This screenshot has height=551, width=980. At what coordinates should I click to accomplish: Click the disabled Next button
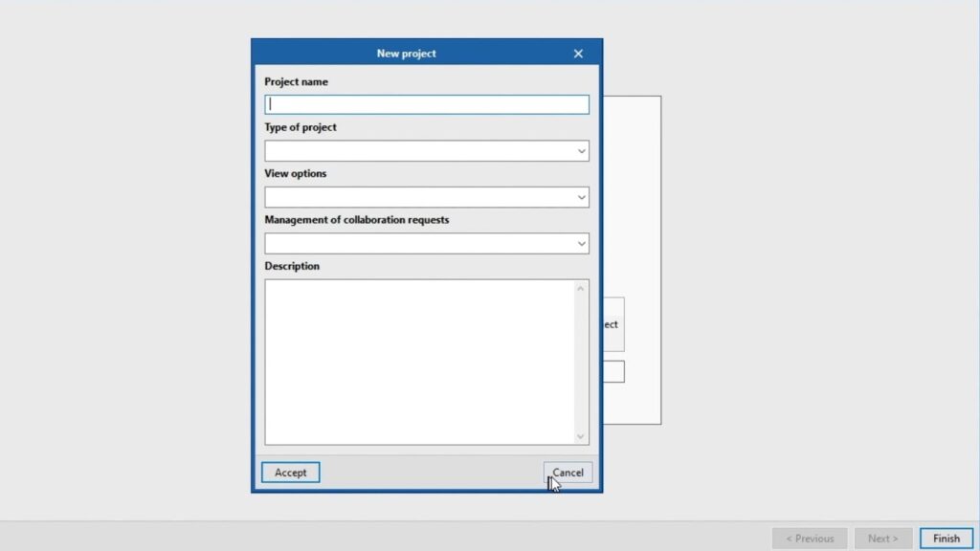click(882, 539)
